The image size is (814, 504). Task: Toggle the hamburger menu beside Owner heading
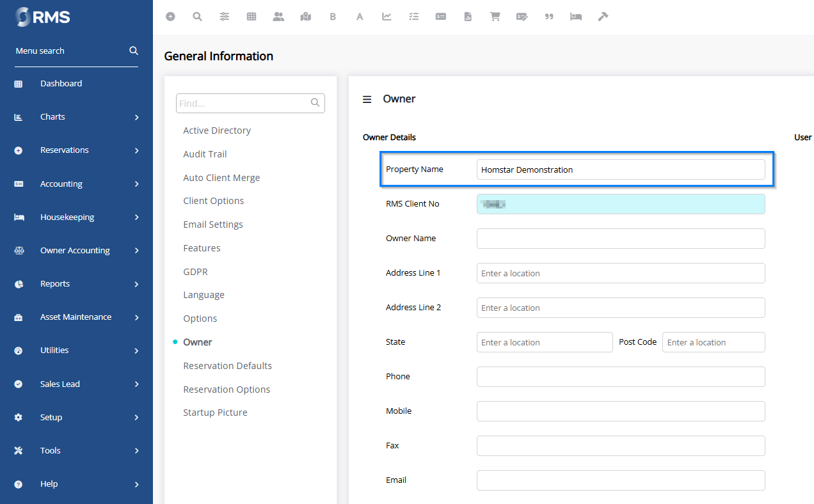tap(367, 100)
